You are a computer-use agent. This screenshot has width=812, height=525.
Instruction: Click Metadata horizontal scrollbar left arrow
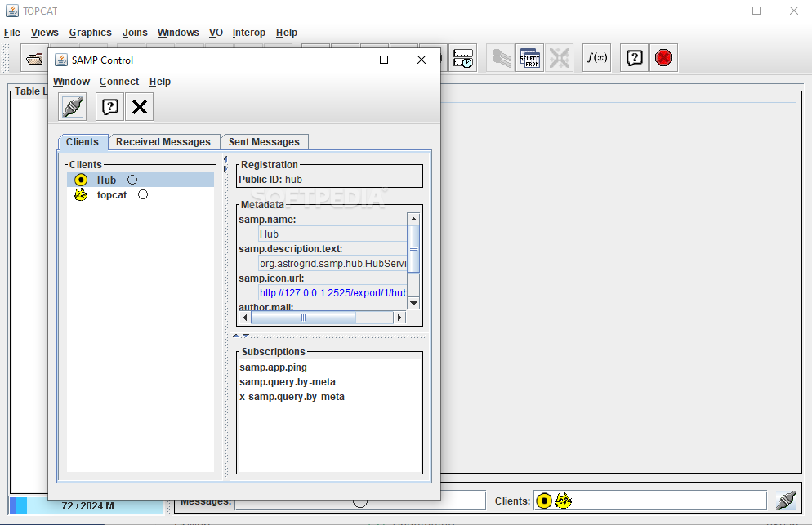[245, 318]
